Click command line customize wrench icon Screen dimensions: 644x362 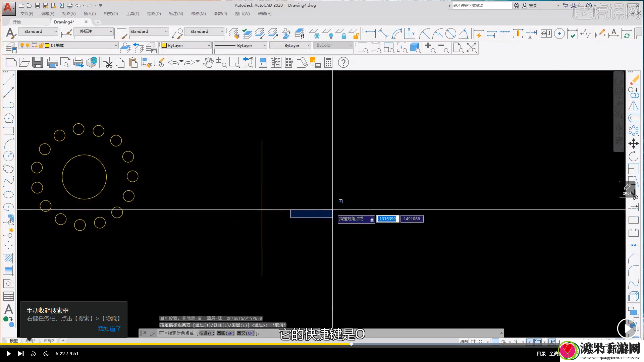(153, 333)
